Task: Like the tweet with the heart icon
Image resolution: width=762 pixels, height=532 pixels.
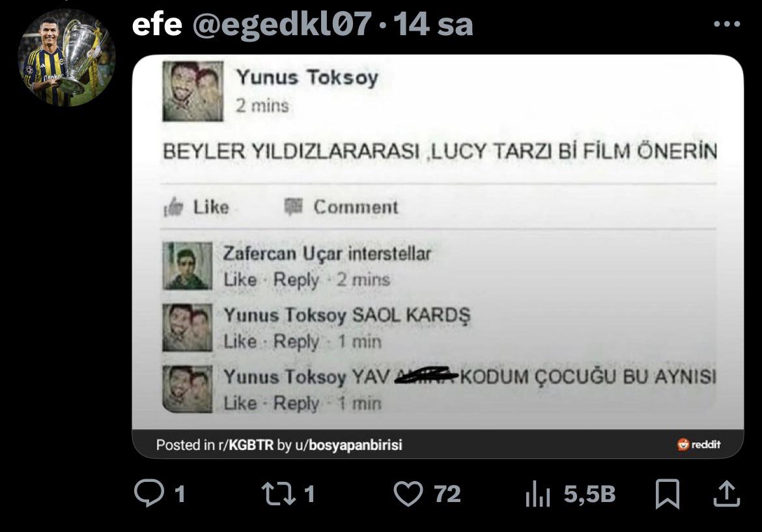Action: point(408,494)
